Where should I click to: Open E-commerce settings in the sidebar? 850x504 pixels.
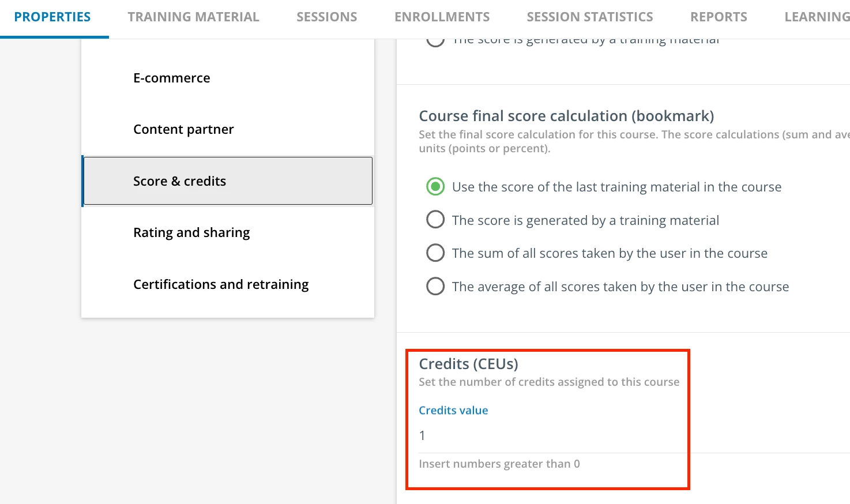[x=171, y=78]
